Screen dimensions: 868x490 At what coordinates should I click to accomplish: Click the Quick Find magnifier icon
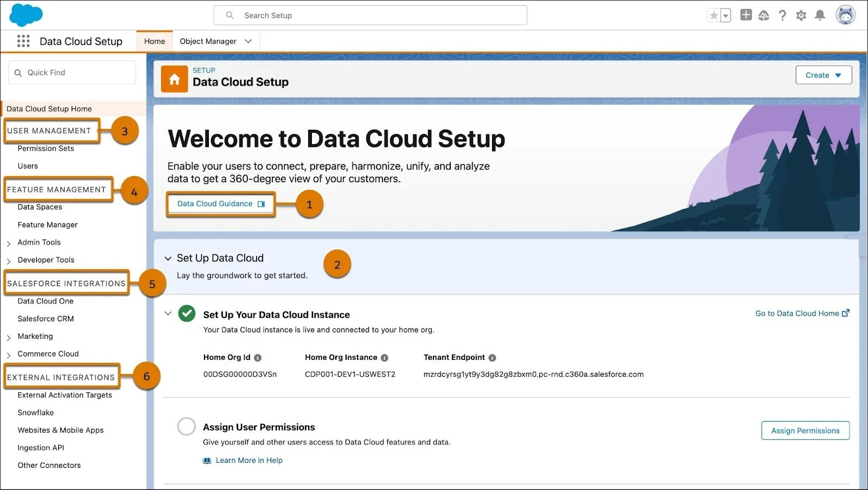coord(18,73)
